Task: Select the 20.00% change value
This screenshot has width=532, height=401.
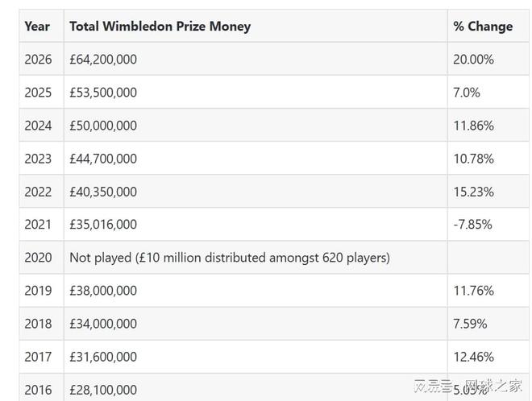Action: click(x=473, y=60)
